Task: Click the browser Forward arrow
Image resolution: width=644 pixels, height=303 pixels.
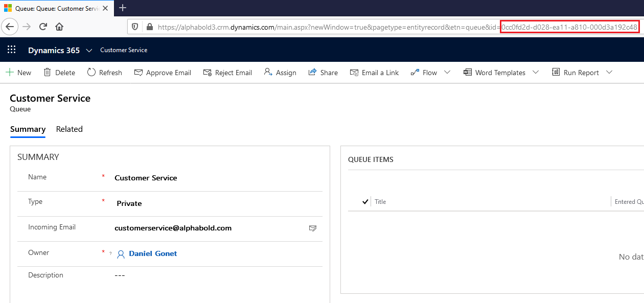Action: [x=27, y=27]
